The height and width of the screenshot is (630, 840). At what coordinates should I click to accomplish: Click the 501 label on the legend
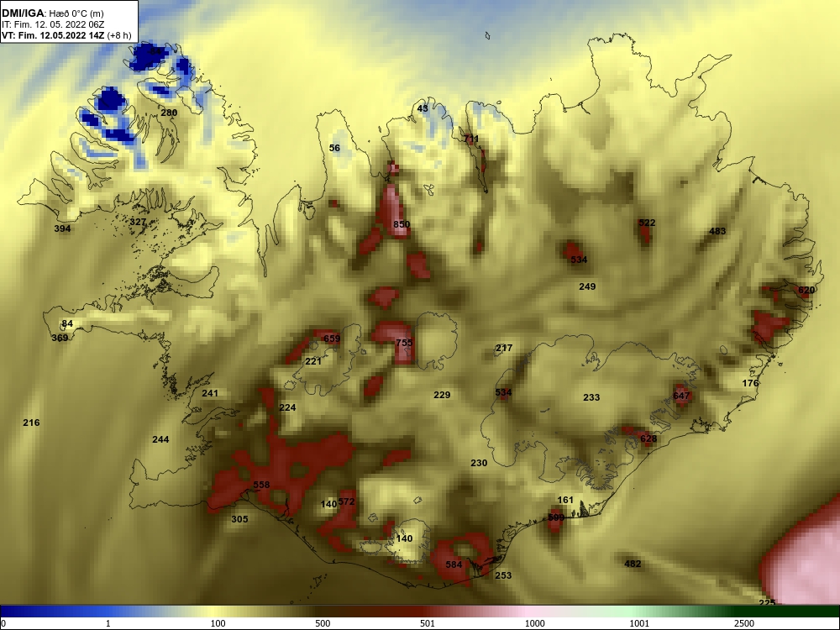[x=428, y=623]
